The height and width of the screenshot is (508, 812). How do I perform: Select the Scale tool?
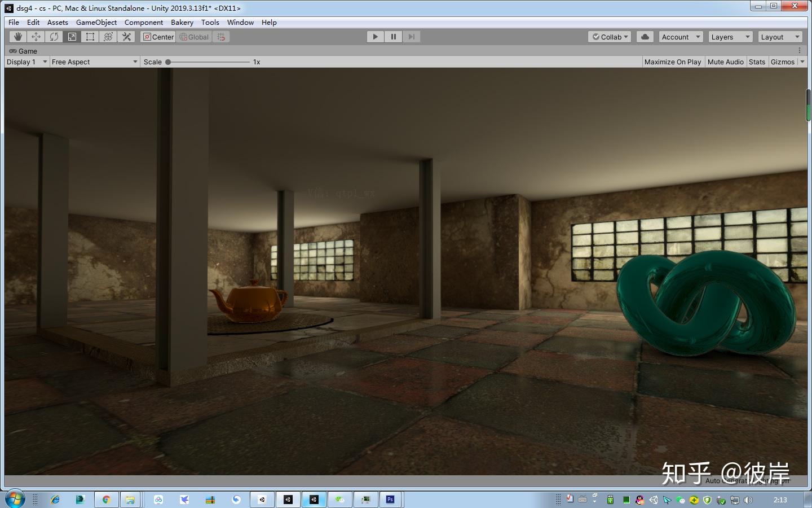click(x=72, y=36)
